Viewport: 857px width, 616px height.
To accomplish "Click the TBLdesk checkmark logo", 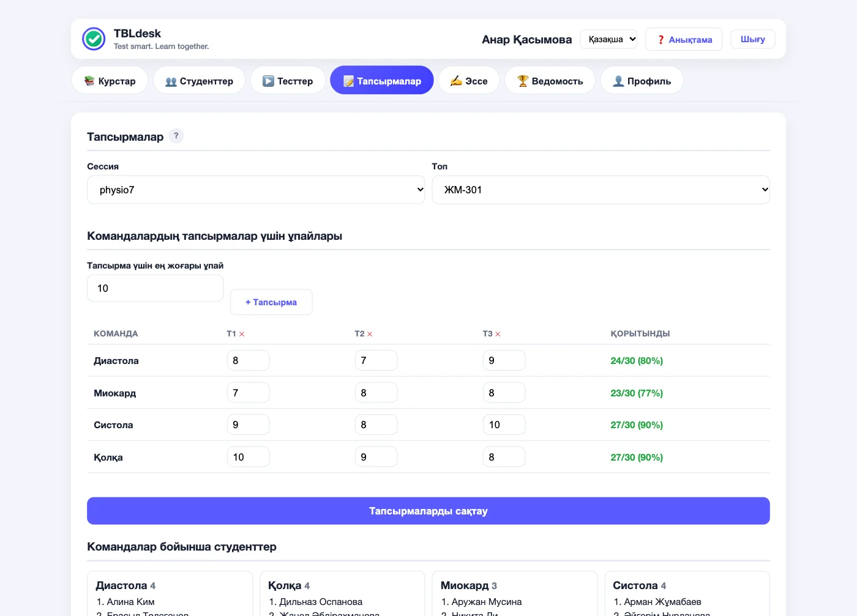I will click(94, 39).
